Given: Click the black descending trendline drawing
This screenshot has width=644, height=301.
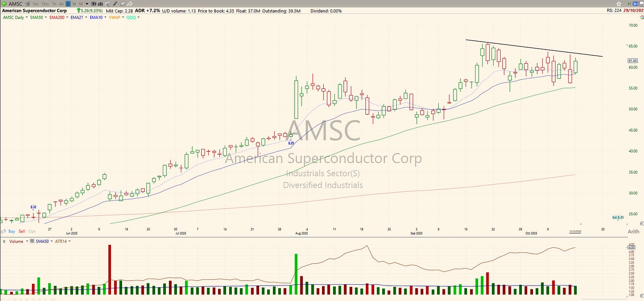Looking at the screenshot, I should click(x=534, y=48).
